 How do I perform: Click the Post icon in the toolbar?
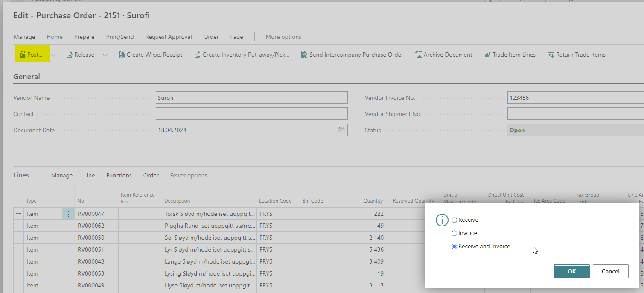pos(23,55)
